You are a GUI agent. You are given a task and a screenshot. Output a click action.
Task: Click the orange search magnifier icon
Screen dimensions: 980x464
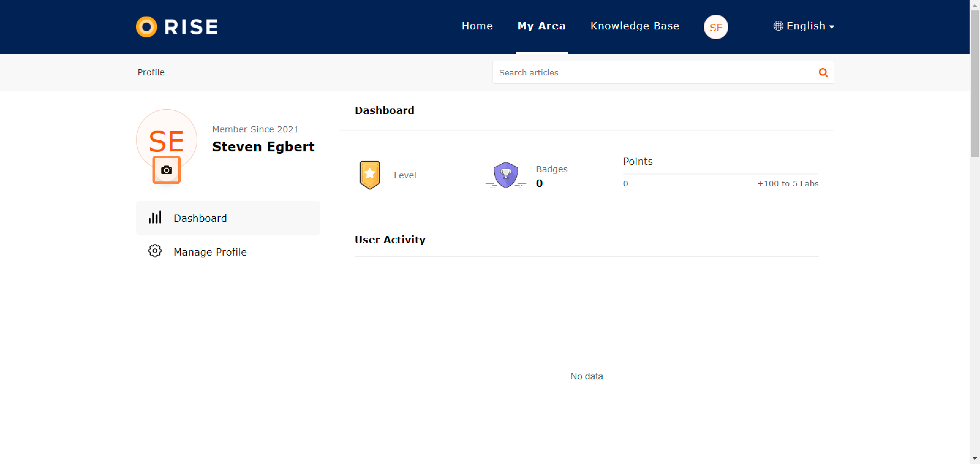point(823,72)
